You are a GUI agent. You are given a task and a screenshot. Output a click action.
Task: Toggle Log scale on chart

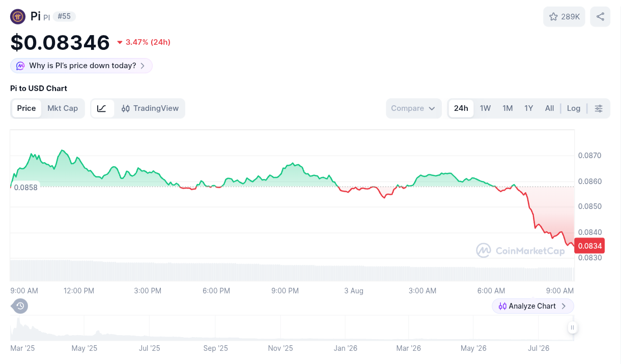(x=574, y=108)
